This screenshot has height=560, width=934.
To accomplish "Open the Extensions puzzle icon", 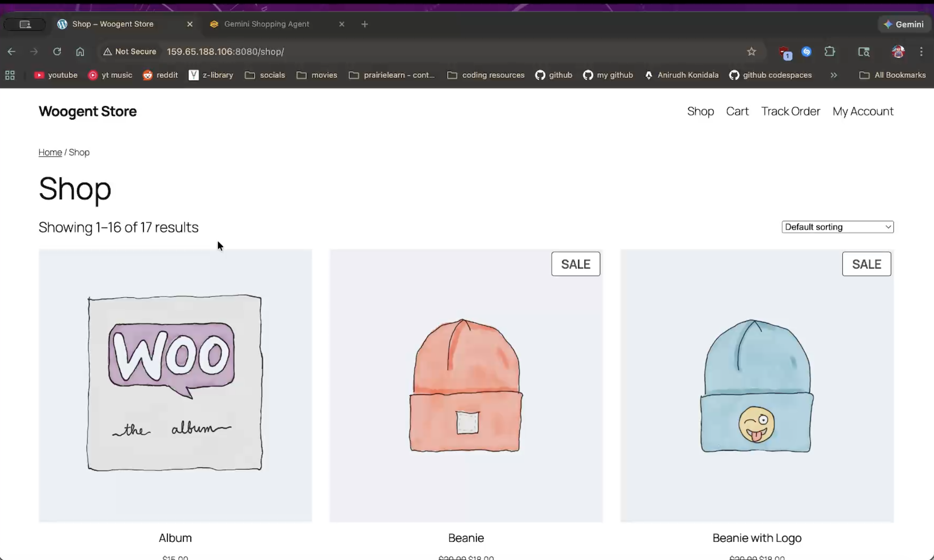I will (x=830, y=51).
